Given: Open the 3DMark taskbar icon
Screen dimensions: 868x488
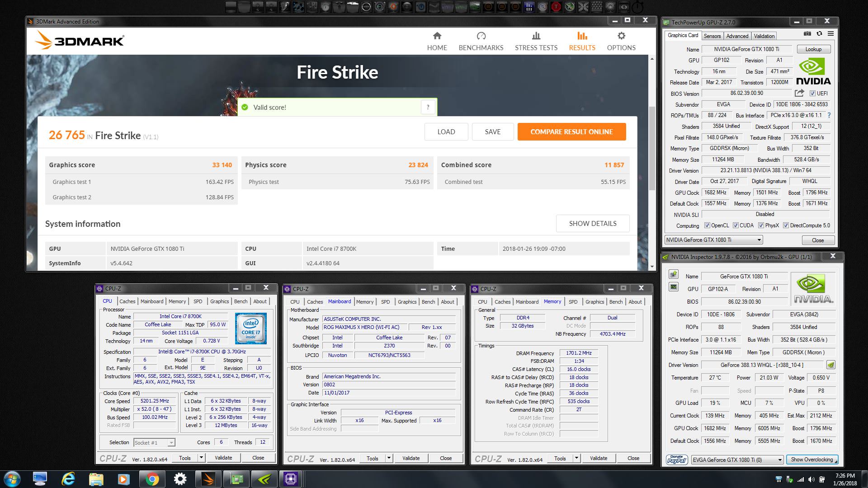Looking at the screenshot, I should click(208, 479).
